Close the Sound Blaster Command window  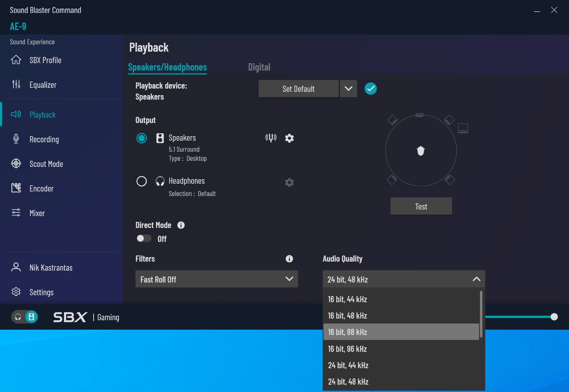(x=554, y=10)
